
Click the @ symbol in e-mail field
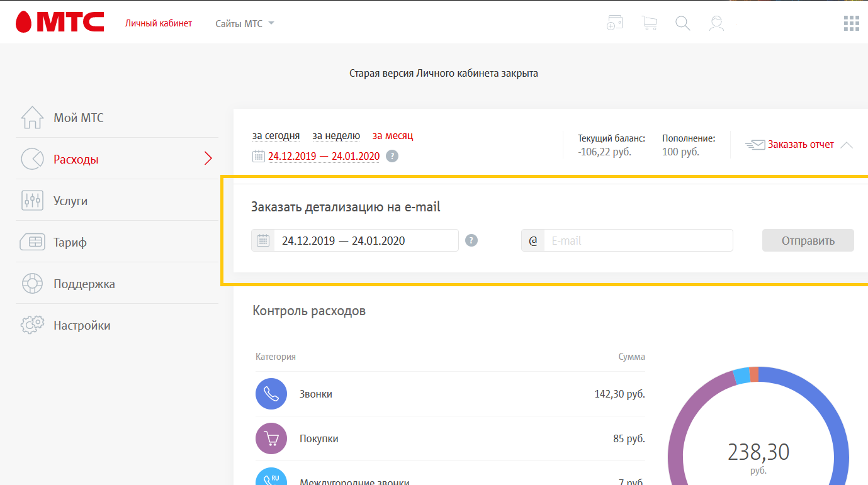533,240
